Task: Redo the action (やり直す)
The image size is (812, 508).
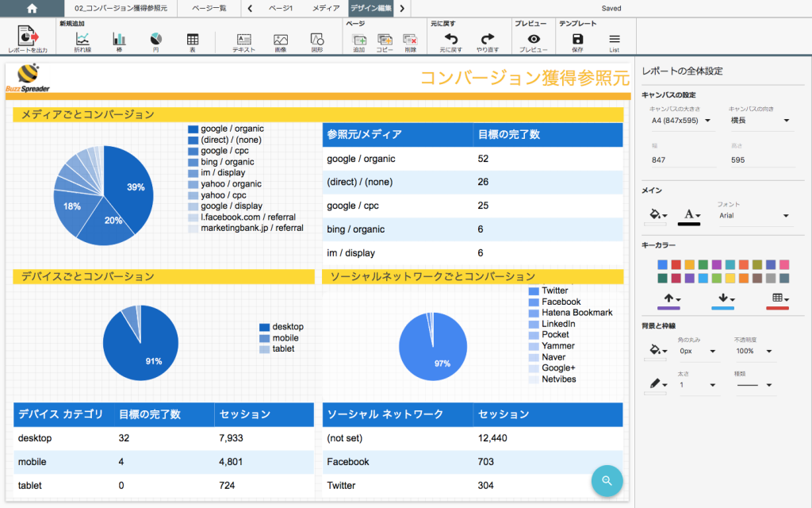Action: click(488, 42)
